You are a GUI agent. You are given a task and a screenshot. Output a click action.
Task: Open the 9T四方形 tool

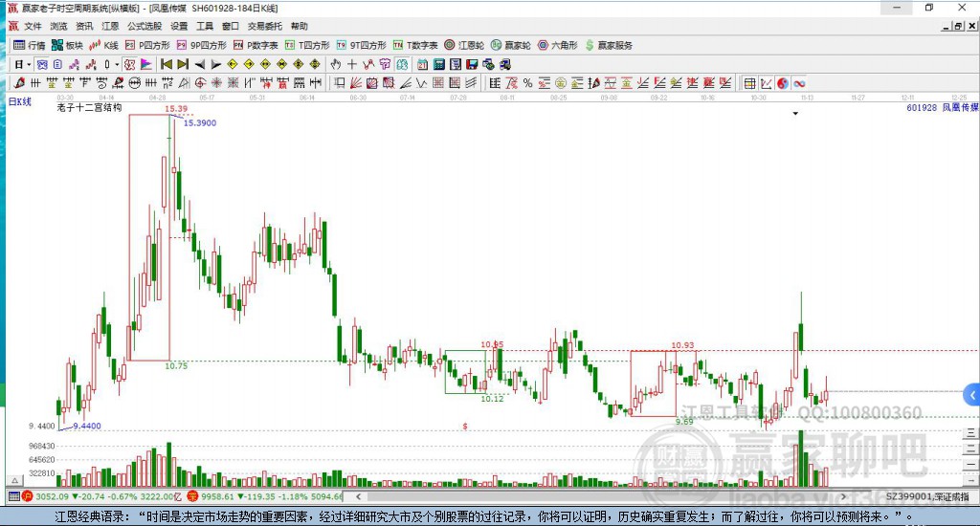click(x=361, y=45)
